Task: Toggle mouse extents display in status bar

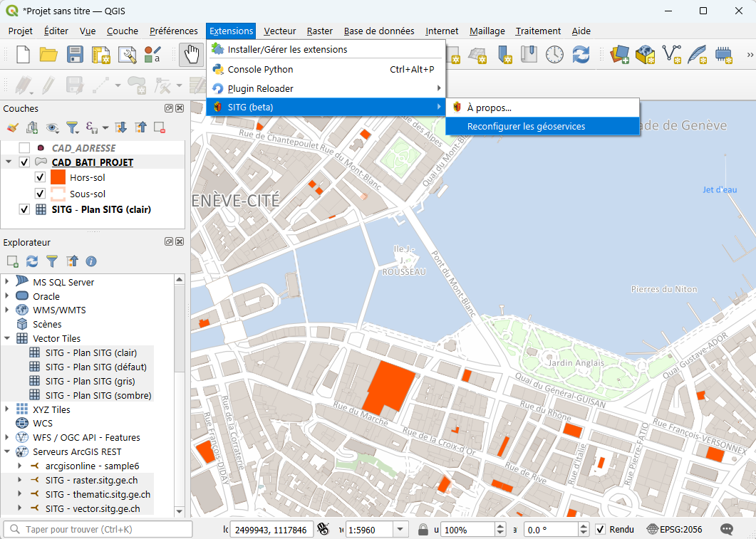Action: pyautogui.click(x=323, y=529)
